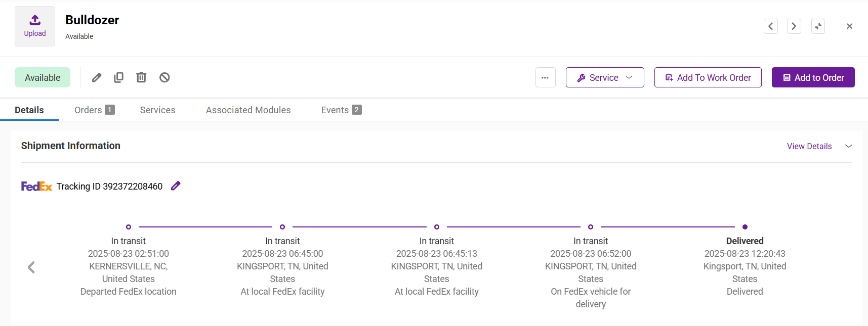The image size is (868, 326).
Task: Select the Delivered timeline marker dot
Action: coord(745,227)
